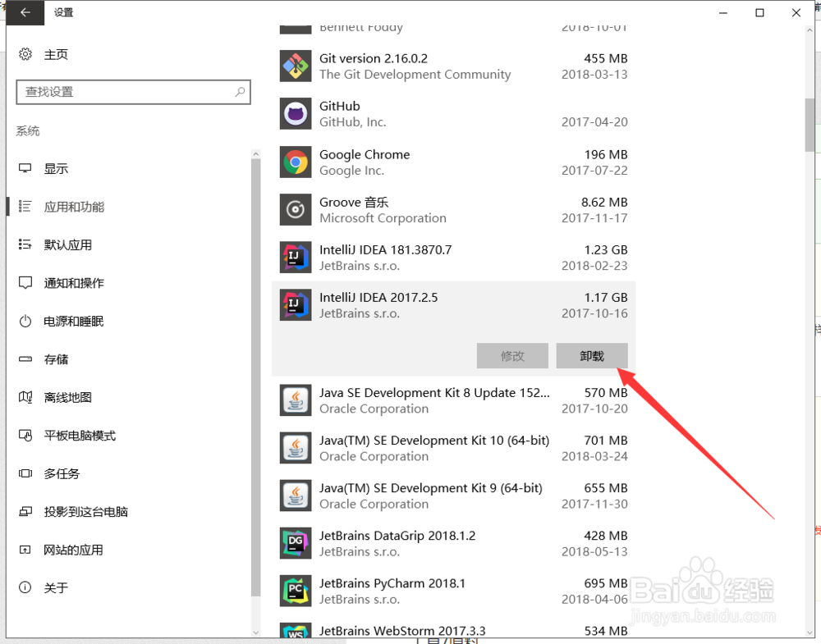Click the Java SE Development Kit 9 icon
Viewport: 821px width, 644px height.
(296, 496)
